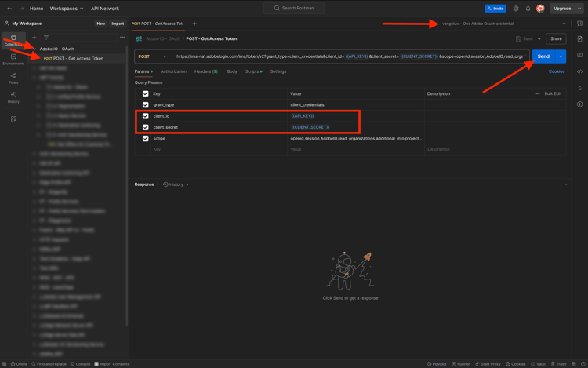Viewport: 588px width, 368px height.
Task: Open the POST method dropdown
Action: [152, 56]
